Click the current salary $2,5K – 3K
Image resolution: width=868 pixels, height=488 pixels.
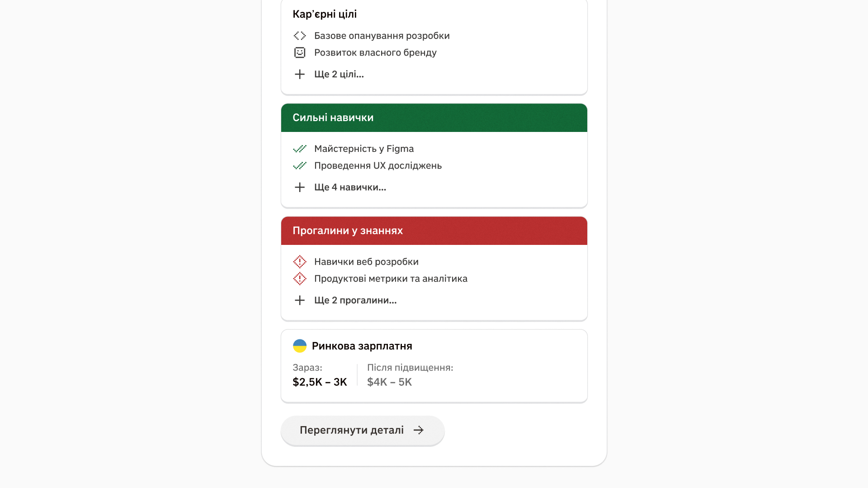[x=320, y=382]
